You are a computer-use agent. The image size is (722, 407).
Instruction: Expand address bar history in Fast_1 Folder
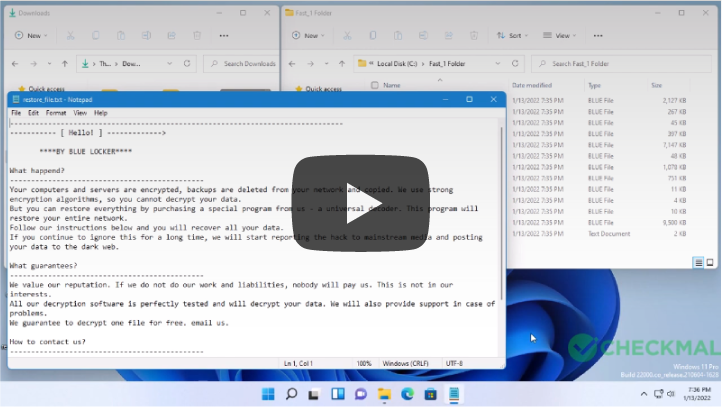pyautogui.click(x=498, y=64)
